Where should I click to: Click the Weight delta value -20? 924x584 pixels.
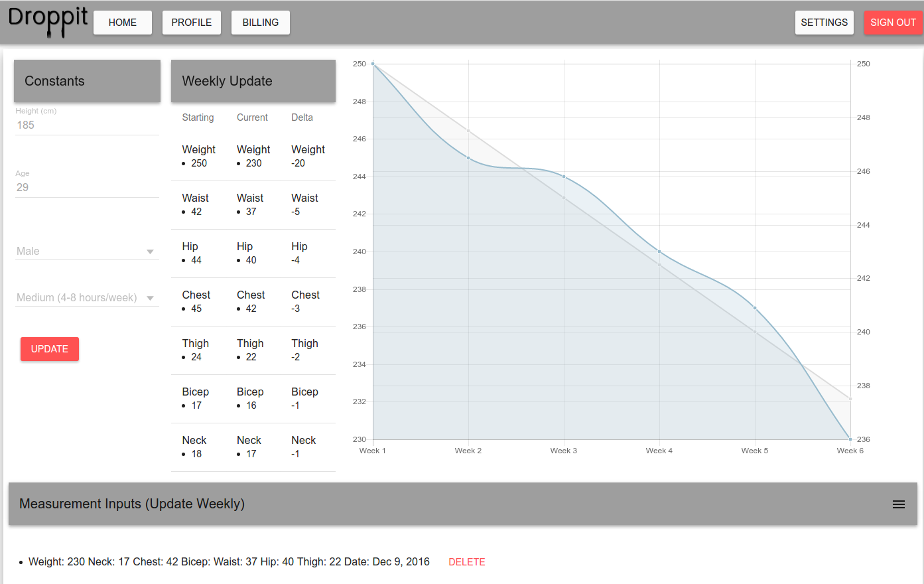[x=298, y=163]
